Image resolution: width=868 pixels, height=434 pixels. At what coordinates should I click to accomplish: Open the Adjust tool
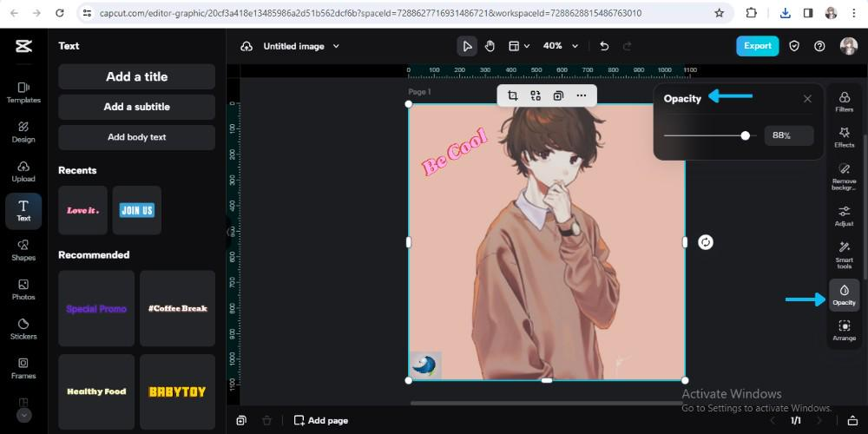point(845,216)
